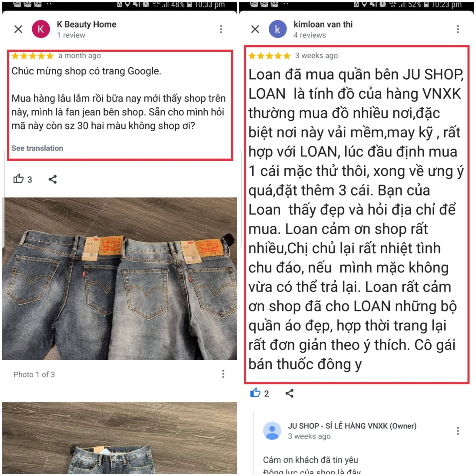Share the kimloan van thi review
The height and width of the screenshot is (476, 476).
[x=289, y=393]
